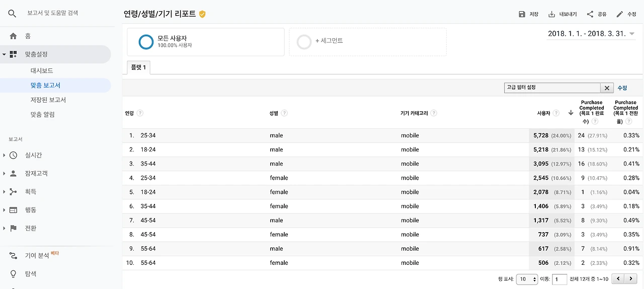Collapse the 맞춤설정 section

tap(4, 54)
